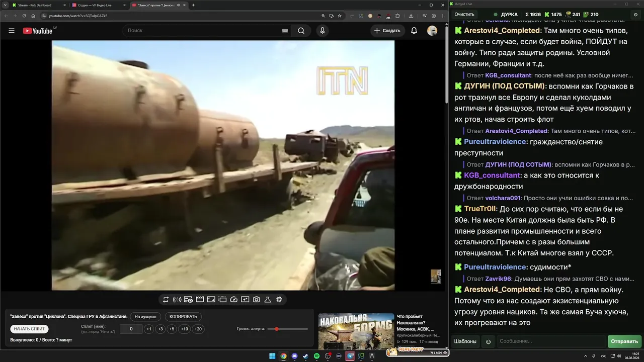Open YouTube notifications bell

pyautogui.click(x=414, y=31)
